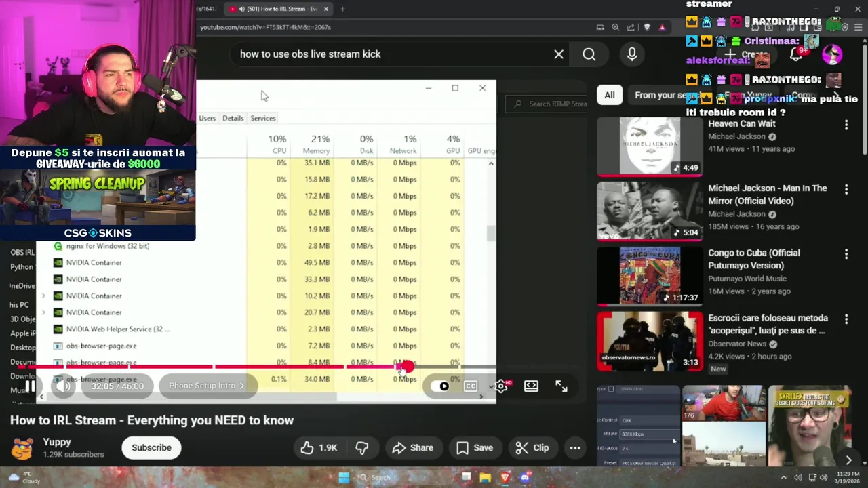The width and height of the screenshot is (868, 488).
Task: Open Man In The Mirror video title
Action: [768, 195]
